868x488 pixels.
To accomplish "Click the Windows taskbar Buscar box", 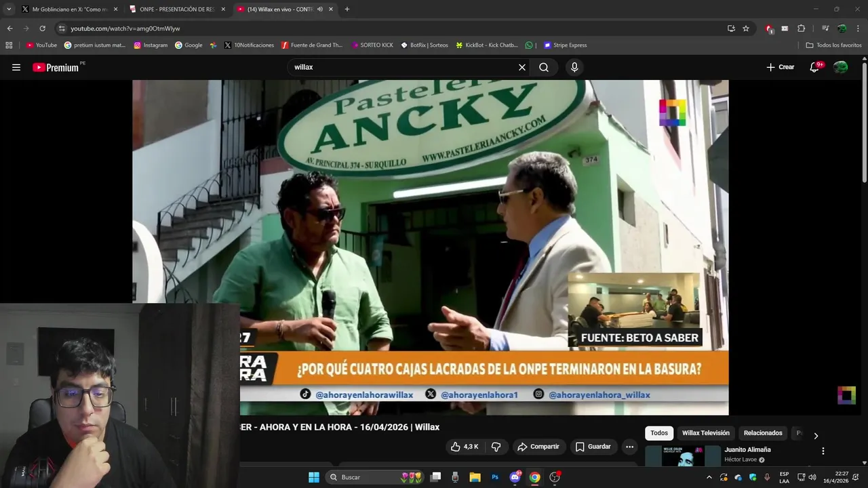I will [x=375, y=477].
